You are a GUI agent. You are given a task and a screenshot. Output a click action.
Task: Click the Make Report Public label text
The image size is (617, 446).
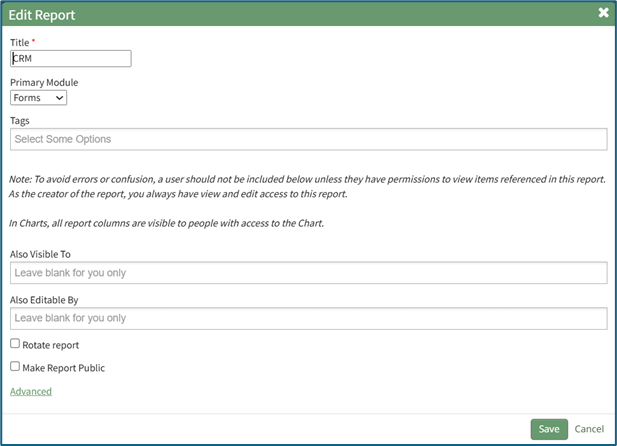(64, 368)
